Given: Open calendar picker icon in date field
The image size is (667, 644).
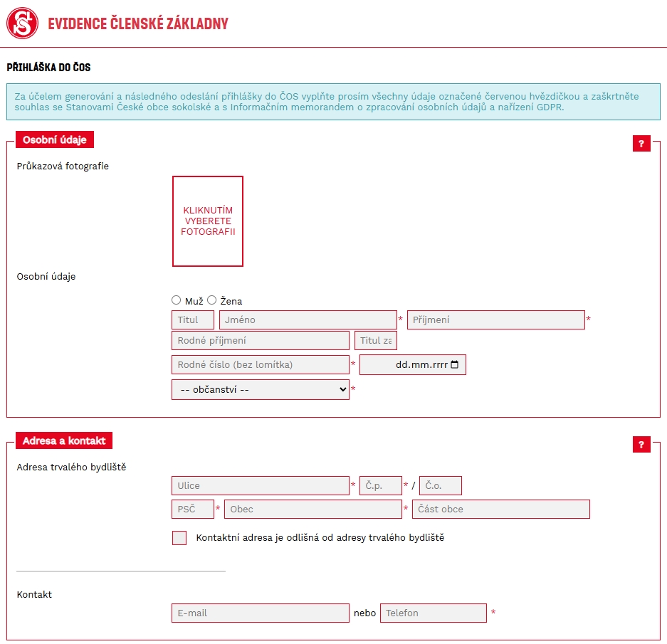Looking at the screenshot, I should (x=455, y=365).
